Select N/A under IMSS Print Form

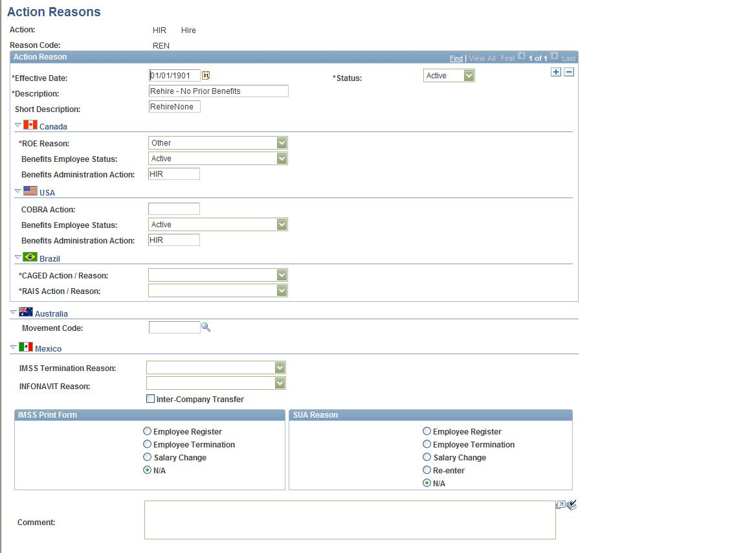[x=148, y=470]
